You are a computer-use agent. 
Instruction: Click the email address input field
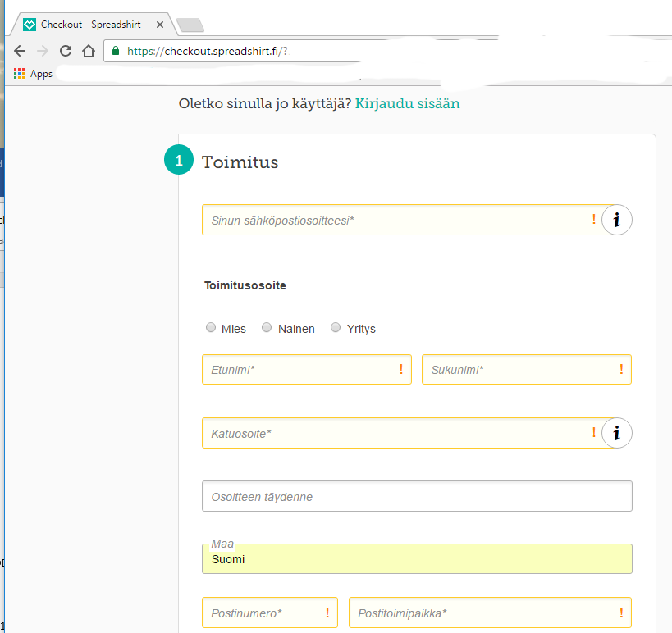(x=394, y=220)
